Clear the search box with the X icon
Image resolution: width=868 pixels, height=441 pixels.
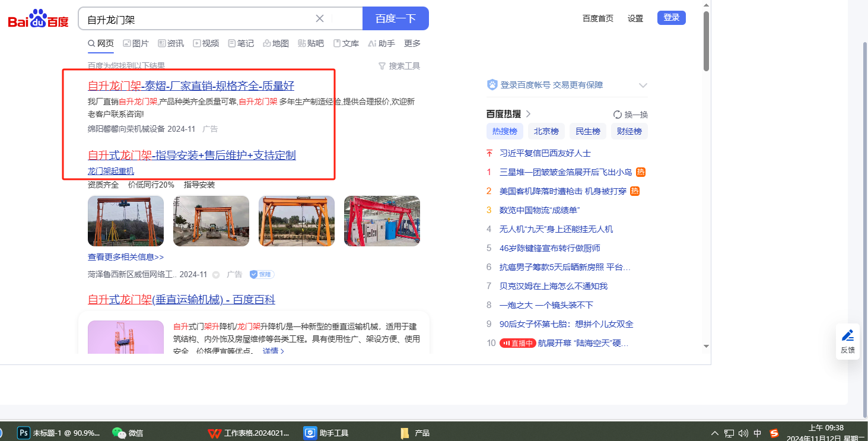tap(320, 18)
